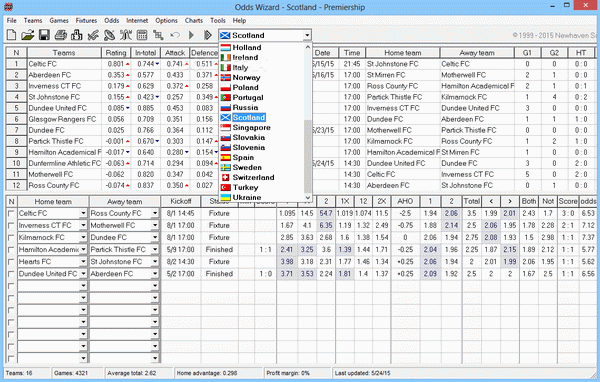Open a file with the folder icon

tap(28, 35)
